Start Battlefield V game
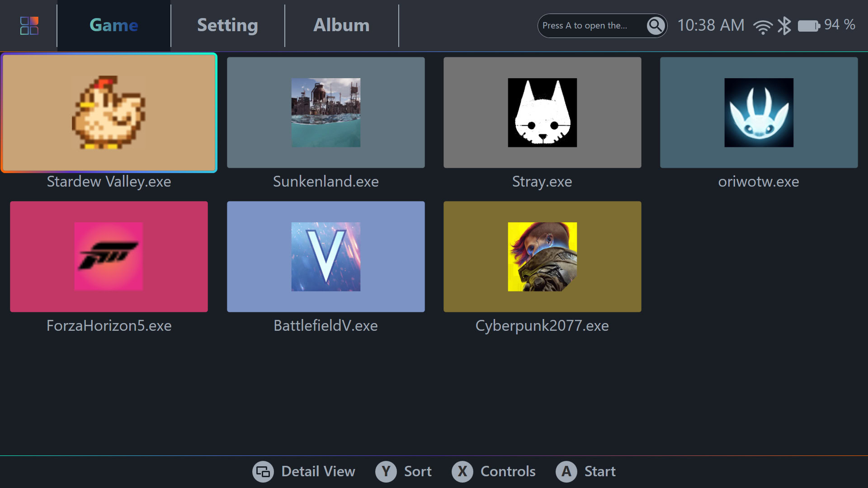Image resolution: width=868 pixels, height=488 pixels. click(326, 256)
